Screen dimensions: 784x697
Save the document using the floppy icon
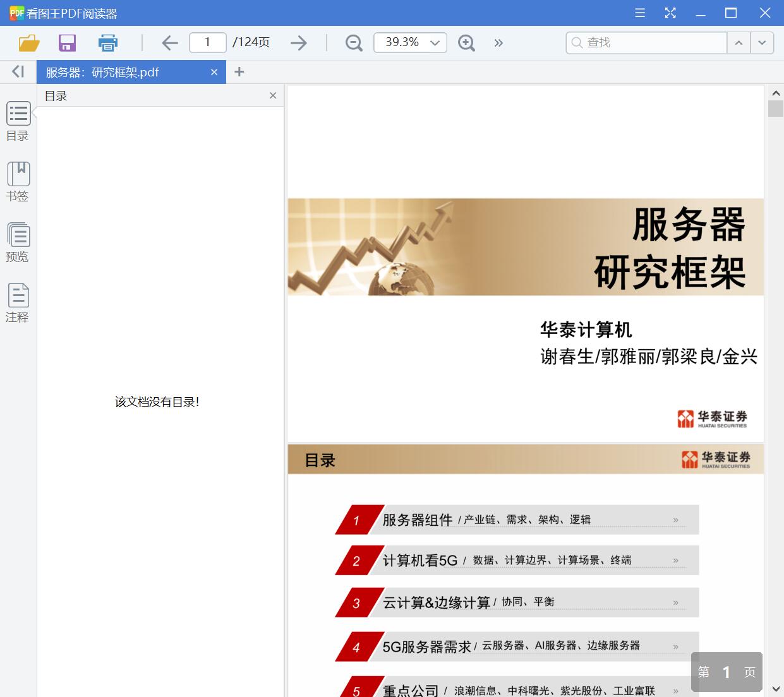(67, 43)
